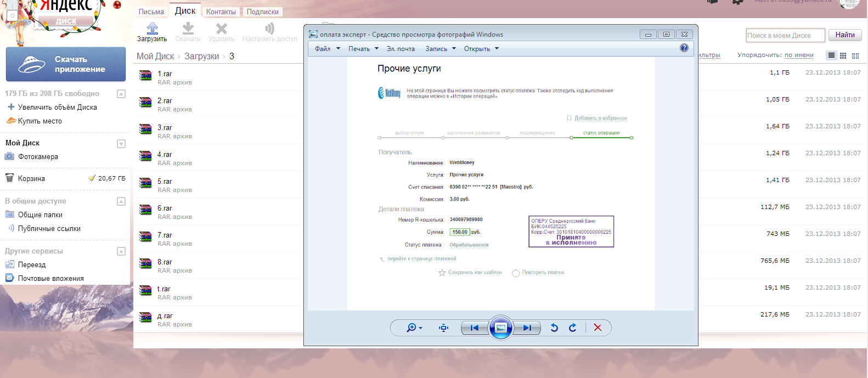
Task: Click the displayed payment receipt image
Action: click(x=500, y=184)
